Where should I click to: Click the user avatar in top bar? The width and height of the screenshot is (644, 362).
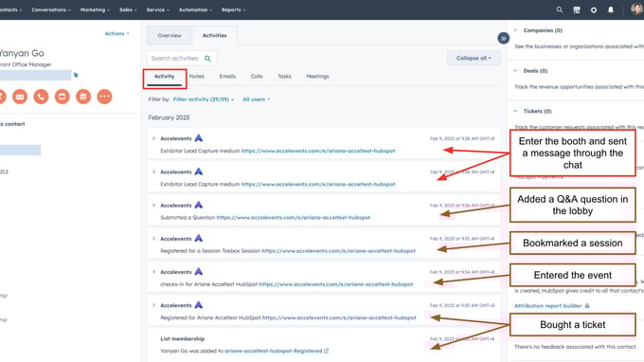point(637,9)
